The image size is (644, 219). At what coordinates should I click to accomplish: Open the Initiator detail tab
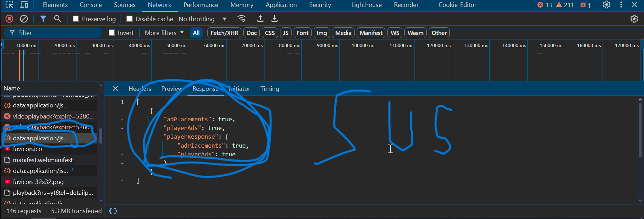click(x=239, y=89)
